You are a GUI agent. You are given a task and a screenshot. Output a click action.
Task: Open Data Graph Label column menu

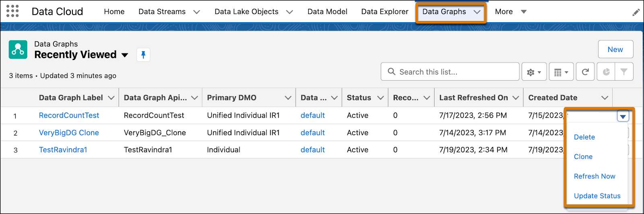click(111, 98)
